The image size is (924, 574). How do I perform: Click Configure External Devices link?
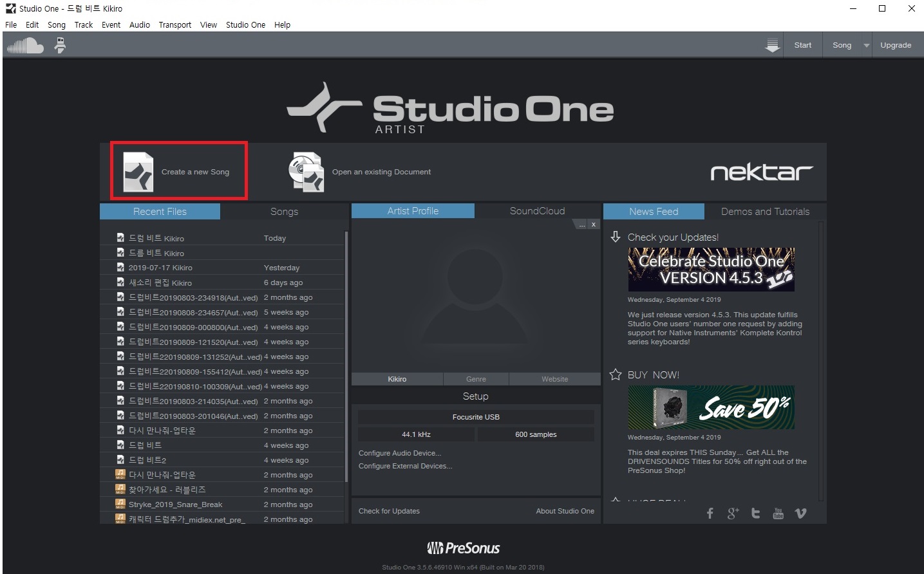[x=405, y=466]
